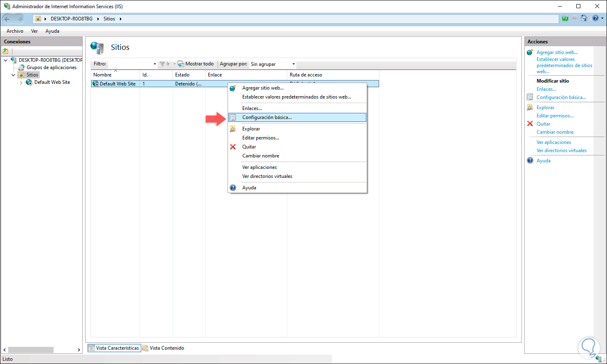Click the Mostrar todo icon in filter bar
Image resolution: width=607 pixels, height=364 pixels.
[181, 64]
